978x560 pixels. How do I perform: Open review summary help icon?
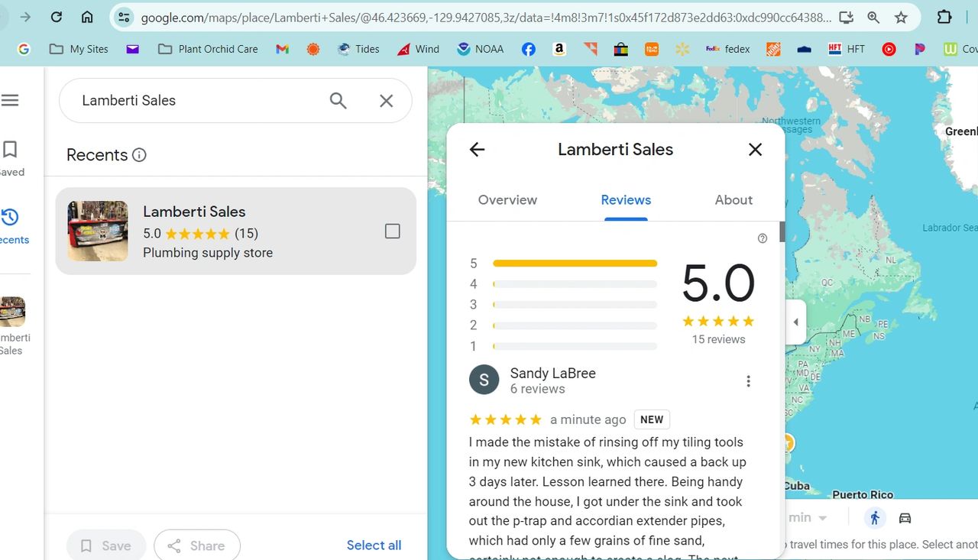tap(762, 238)
